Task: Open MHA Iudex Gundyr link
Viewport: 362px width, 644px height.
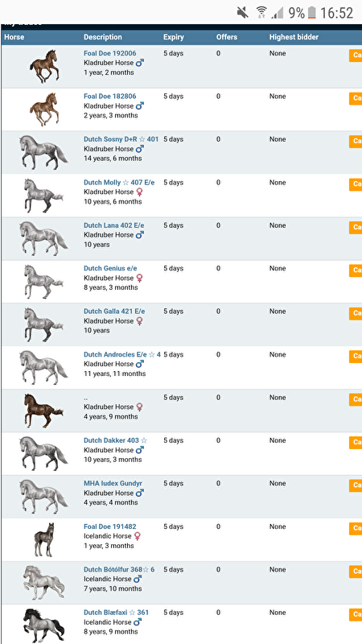Action: point(113,484)
